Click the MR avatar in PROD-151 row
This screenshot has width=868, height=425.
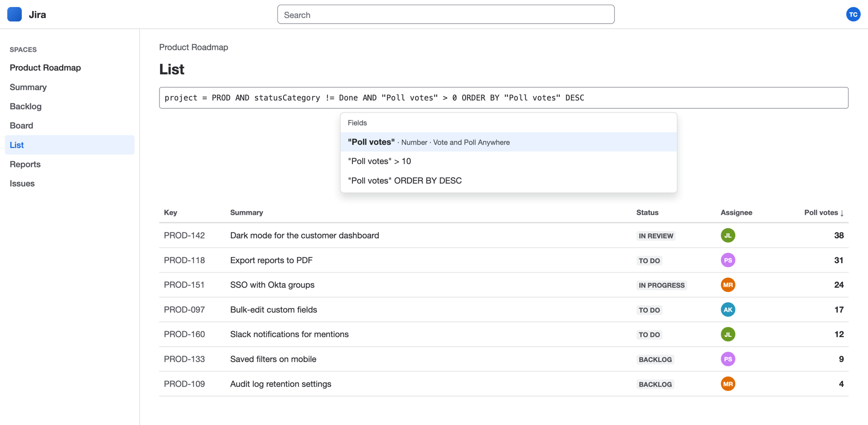click(x=728, y=285)
